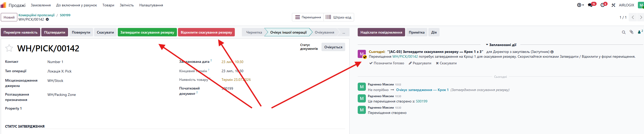Click Очікує затвердження — Крок 1 log text

tap(422, 90)
